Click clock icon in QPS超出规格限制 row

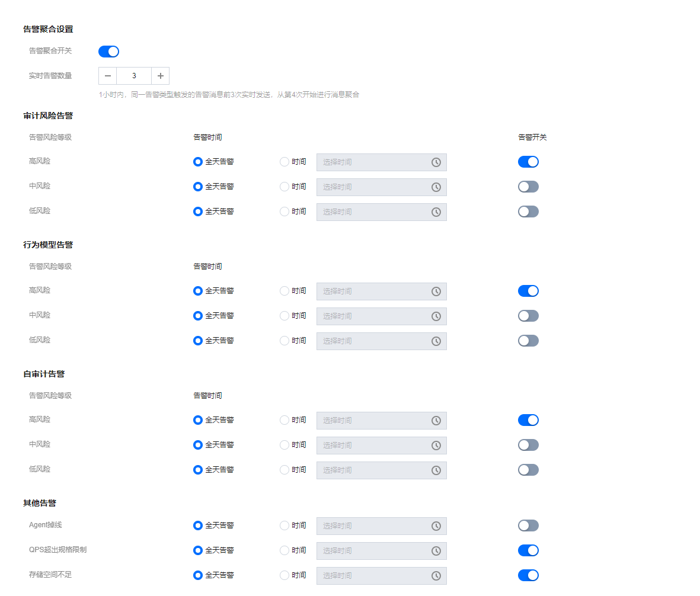(436, 551)
